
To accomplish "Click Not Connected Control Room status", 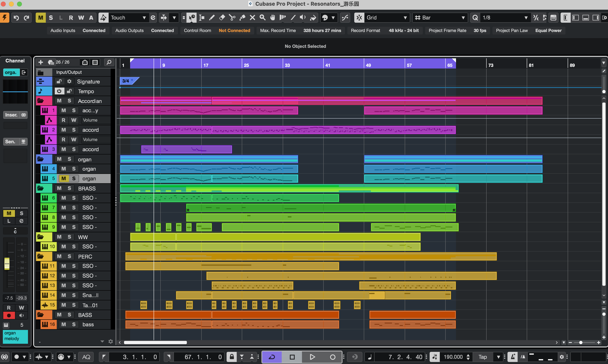I will 234,30.
